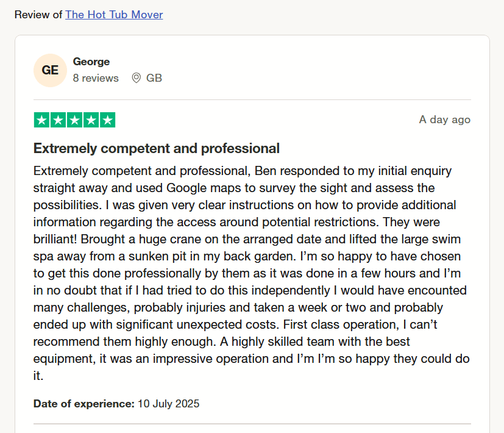Click the first green rating star
Viewport: 504px width, 433px height.
coord(41,120)
